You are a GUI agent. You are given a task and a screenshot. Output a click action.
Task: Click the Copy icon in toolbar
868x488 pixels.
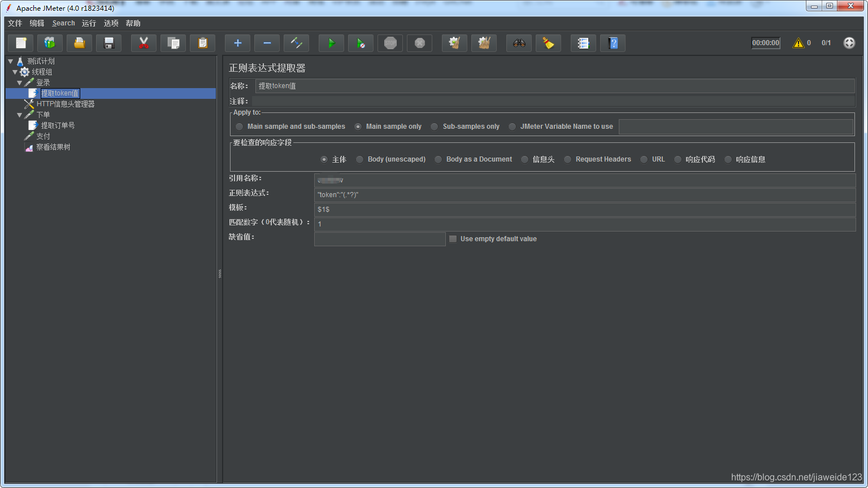click(x=173, y=43)
